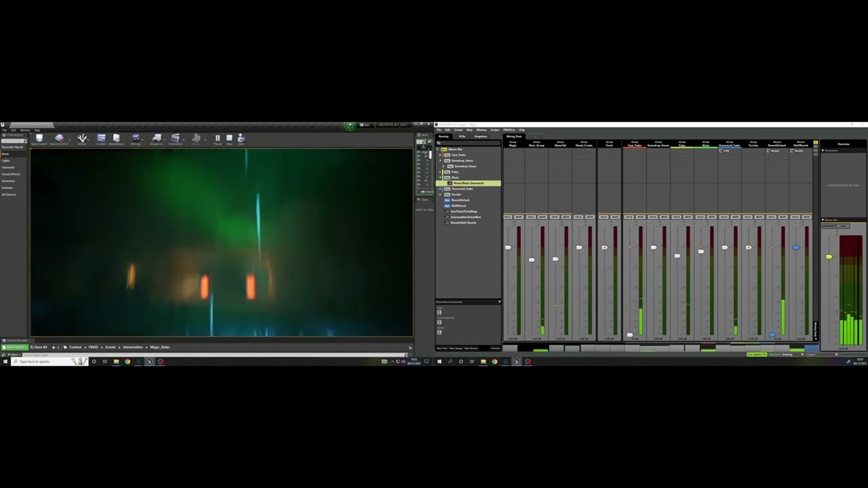Select the Mixing Desk tab

(x=514, y=136)
